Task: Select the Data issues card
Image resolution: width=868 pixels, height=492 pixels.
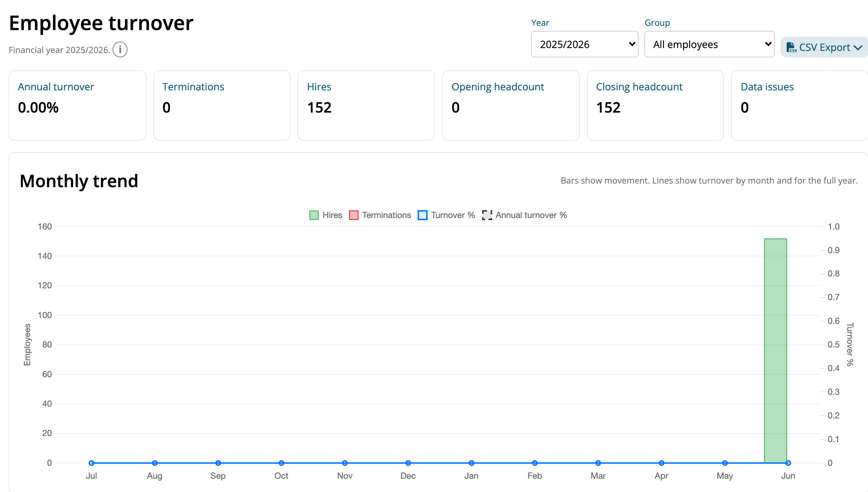Action: click(x=800, y=105)
